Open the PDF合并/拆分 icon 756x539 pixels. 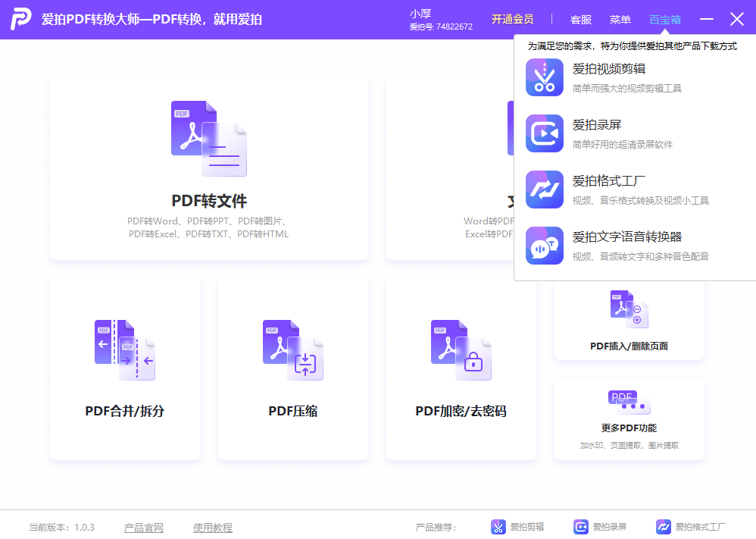click(125, 349)
